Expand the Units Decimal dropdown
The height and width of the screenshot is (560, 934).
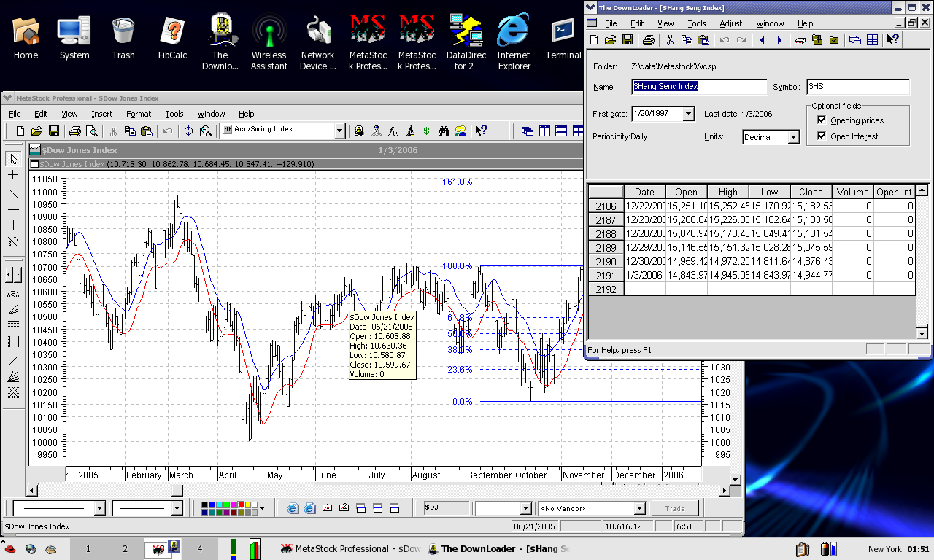click(792, 136)
